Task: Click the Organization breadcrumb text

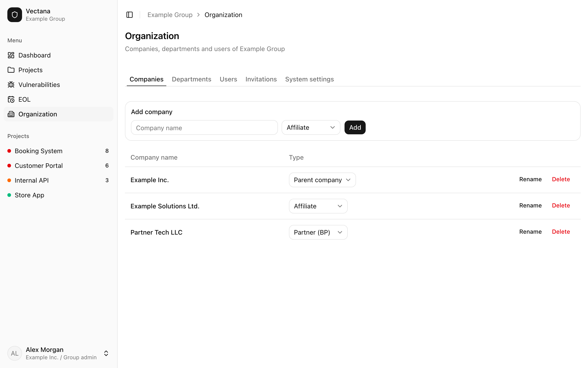Action: (x=223, y=15)
